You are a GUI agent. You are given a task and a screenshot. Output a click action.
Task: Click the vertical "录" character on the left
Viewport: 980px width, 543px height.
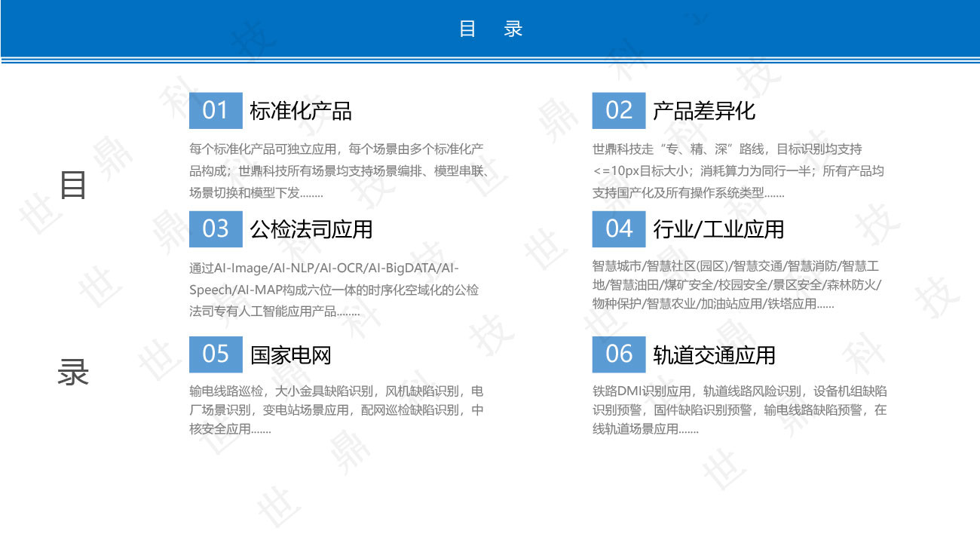[73, 371]
